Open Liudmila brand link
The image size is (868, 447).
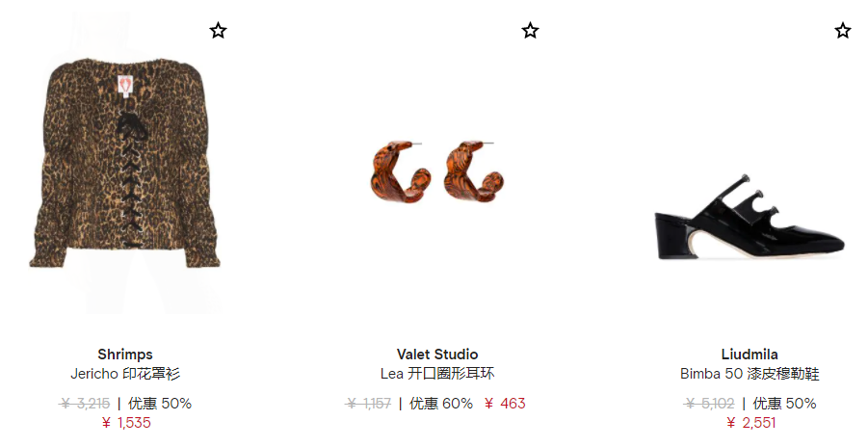pyautogui.click(x=750, y=355)
